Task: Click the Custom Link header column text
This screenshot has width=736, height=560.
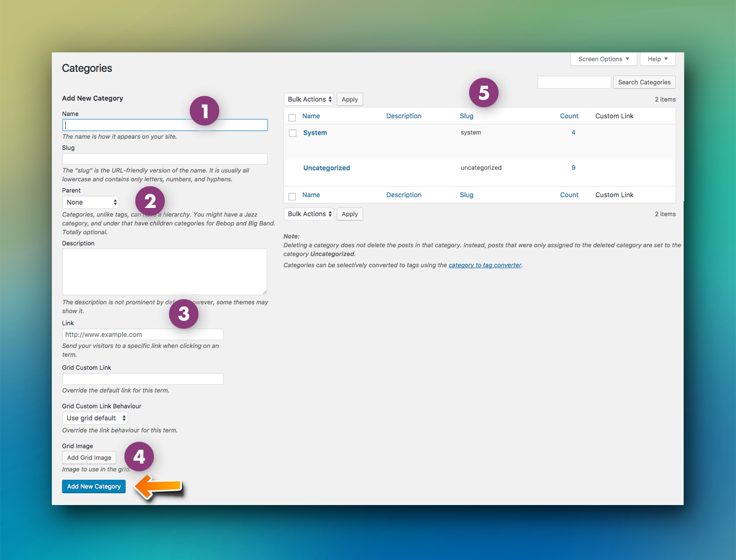Action: point(614,116)
